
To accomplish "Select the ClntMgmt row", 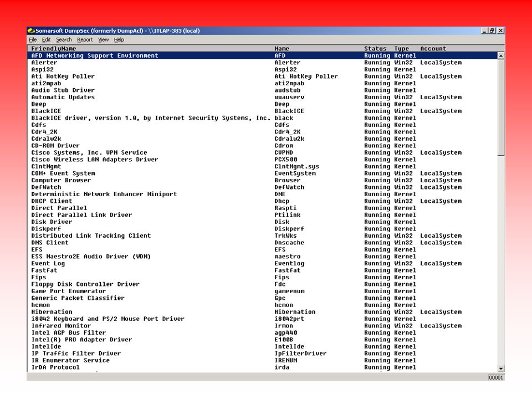I will (262, 166).
